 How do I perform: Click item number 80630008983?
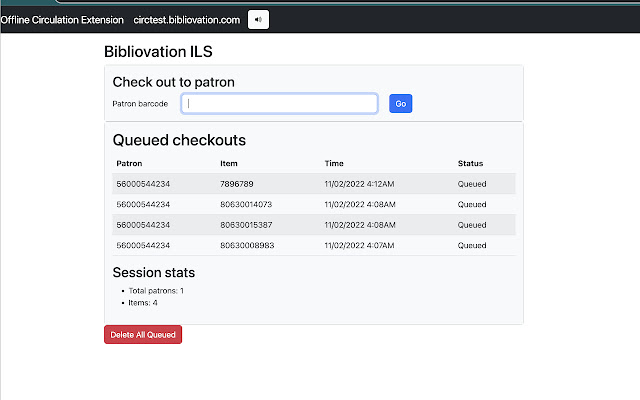247,245
